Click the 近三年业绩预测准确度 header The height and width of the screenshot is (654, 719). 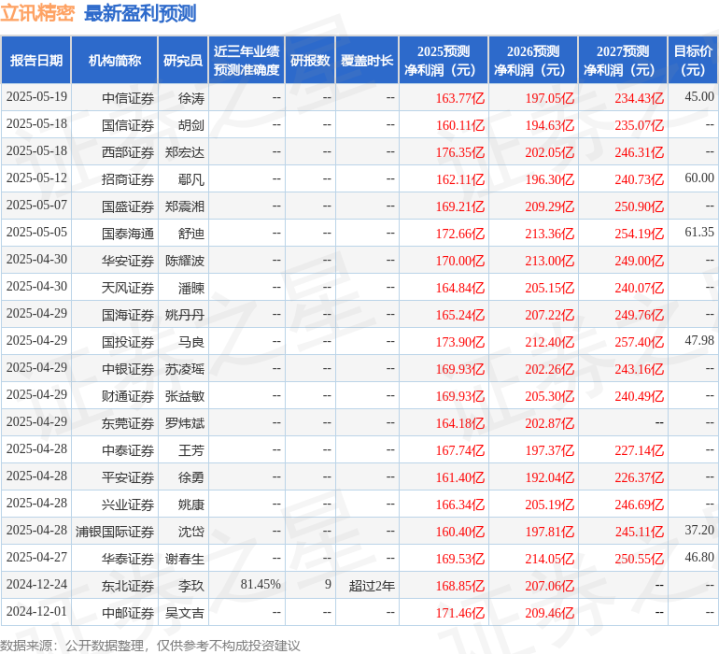click(247, 60)
